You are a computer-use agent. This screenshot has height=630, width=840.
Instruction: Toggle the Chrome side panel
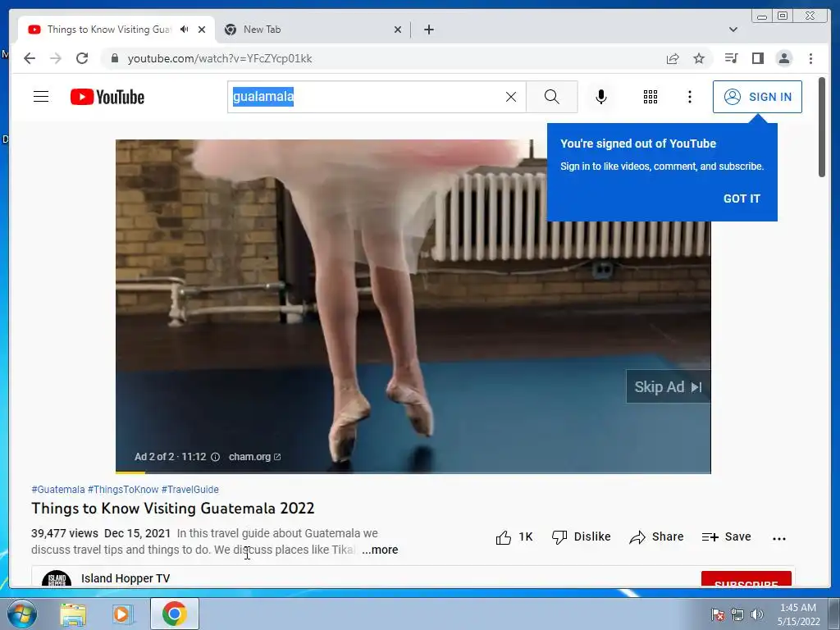(x=757, y=58)
